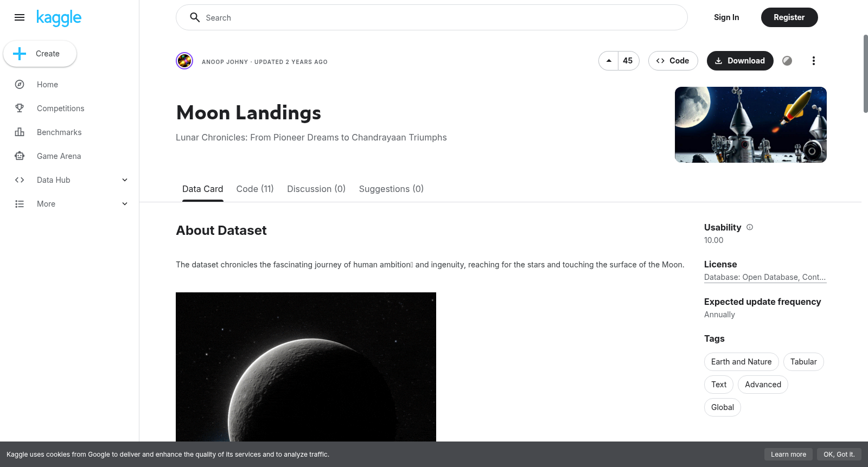Select the Earth and Nature tag
868x467 pixels.
coord(742,362)
